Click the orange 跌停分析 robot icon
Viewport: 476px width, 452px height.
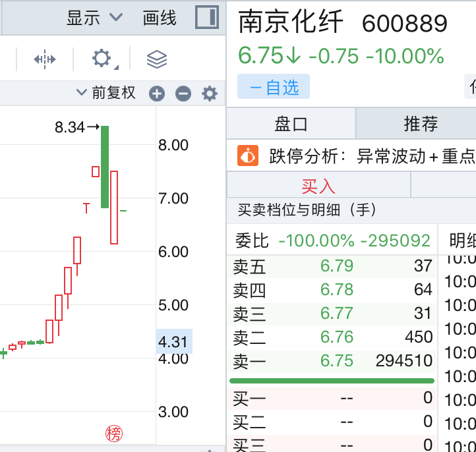point(248,155)
